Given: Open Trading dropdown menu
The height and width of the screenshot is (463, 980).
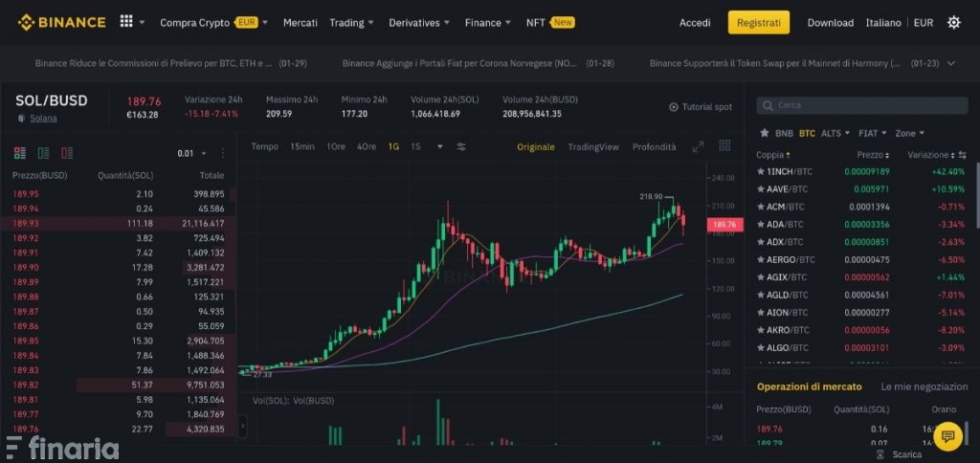Looking at the screenshot, I should [352, 23].
